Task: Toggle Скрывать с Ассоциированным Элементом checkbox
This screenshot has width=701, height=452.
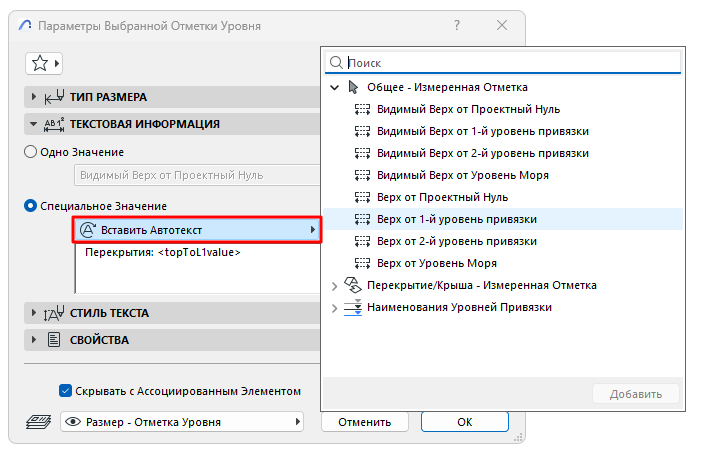Action: tap(65, 391)
